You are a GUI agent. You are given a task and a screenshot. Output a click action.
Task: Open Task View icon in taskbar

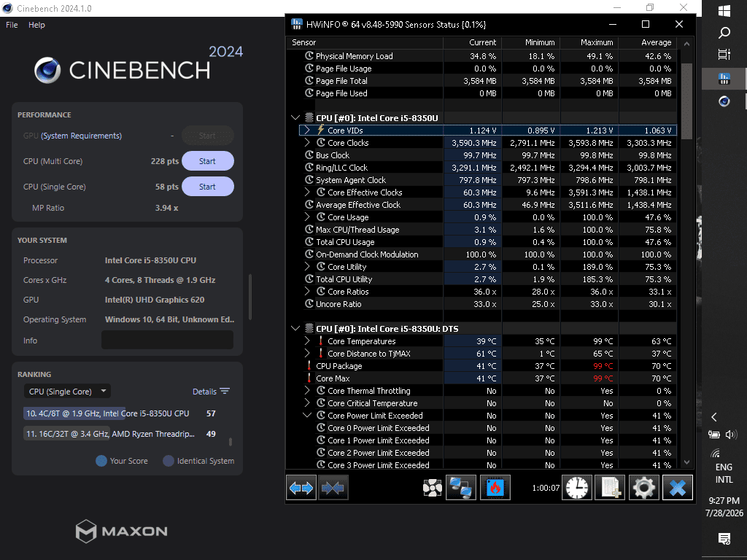(x=724, y=55)
